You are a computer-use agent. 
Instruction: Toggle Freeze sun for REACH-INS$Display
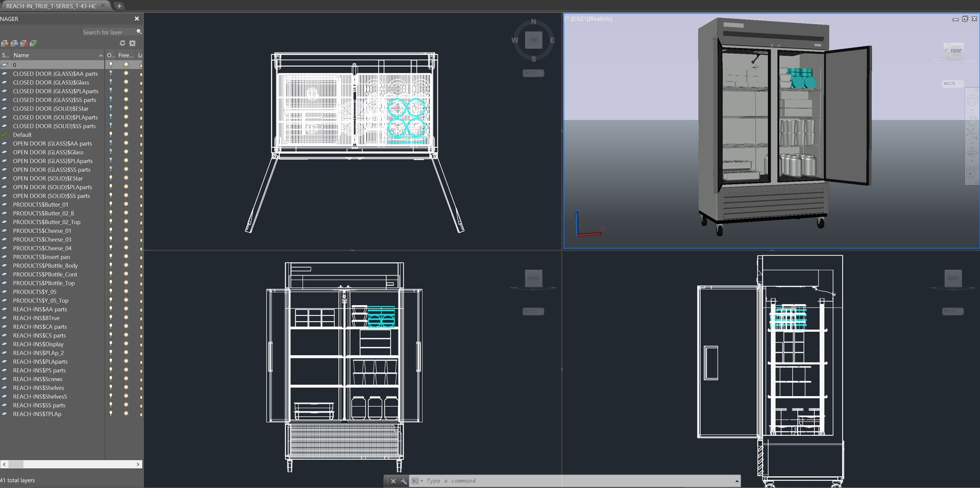coord(126,344)
